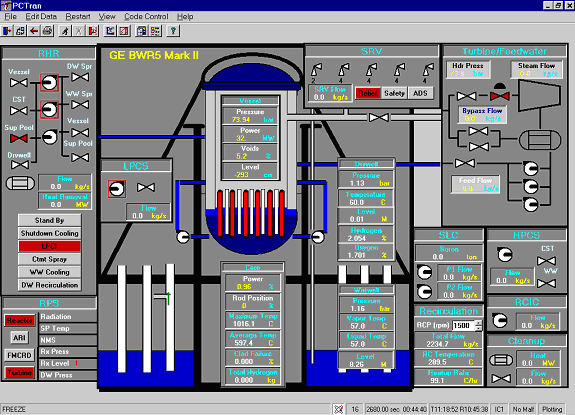Click the core Maximum Temp 1016.1 value
This screenshot has height=415, width=575.
[244, 324]
